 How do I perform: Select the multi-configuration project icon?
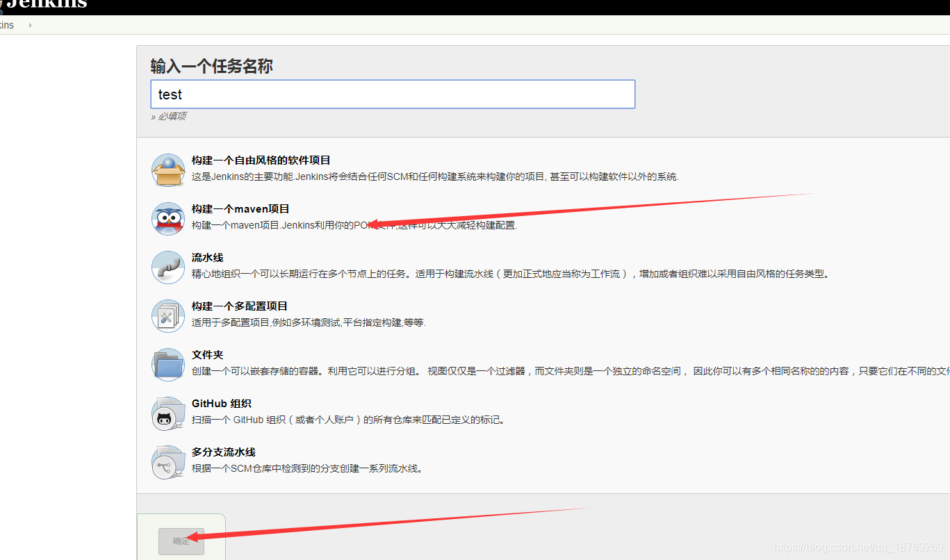click(x=168, y=316)
